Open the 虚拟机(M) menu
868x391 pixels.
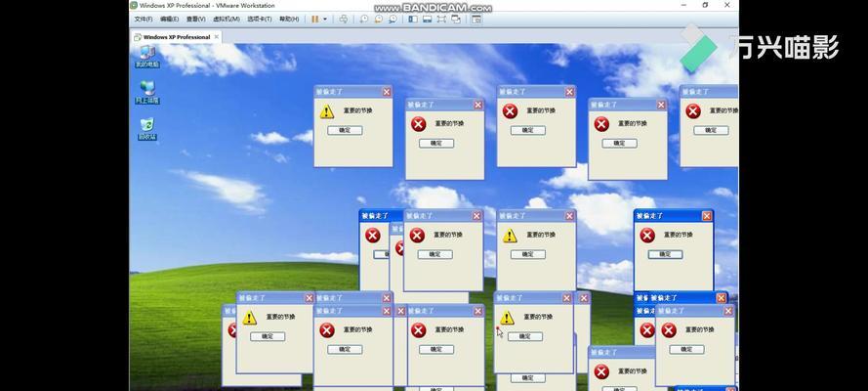point(226,19)
